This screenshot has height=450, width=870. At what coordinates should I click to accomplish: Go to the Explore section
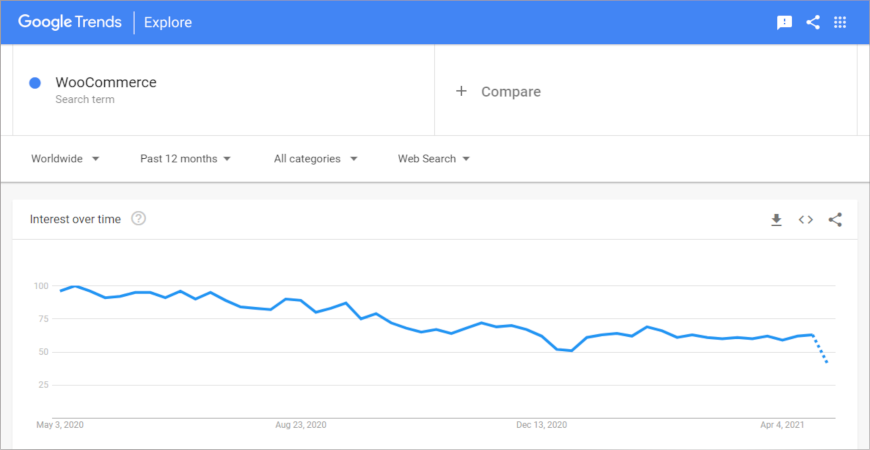(168, 22)
